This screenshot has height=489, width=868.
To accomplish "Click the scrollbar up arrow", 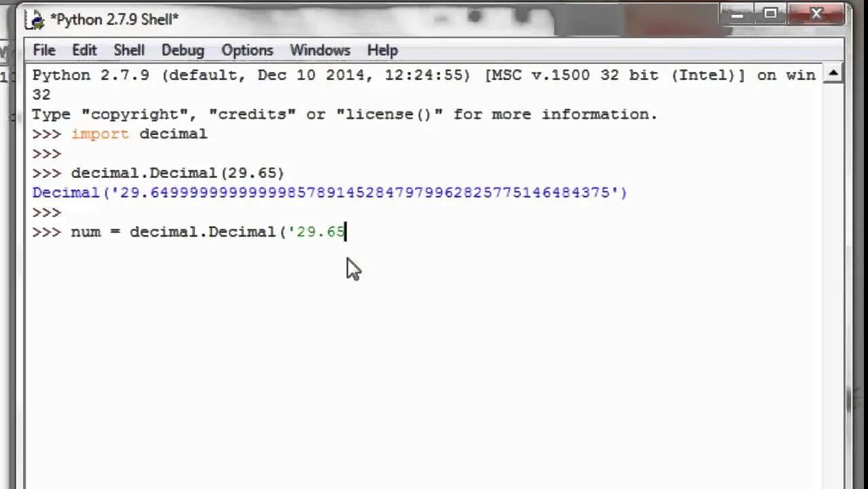I will coord(833,73).
